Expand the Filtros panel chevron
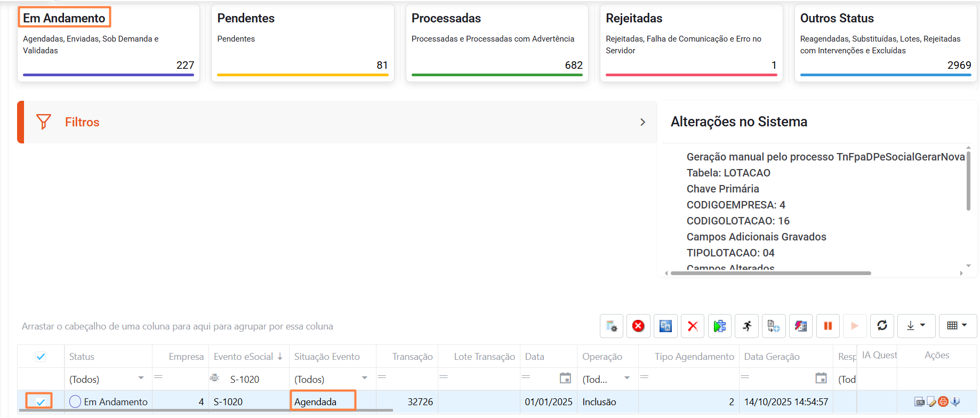Screen dimensions: 980x418 coord(642,122)
